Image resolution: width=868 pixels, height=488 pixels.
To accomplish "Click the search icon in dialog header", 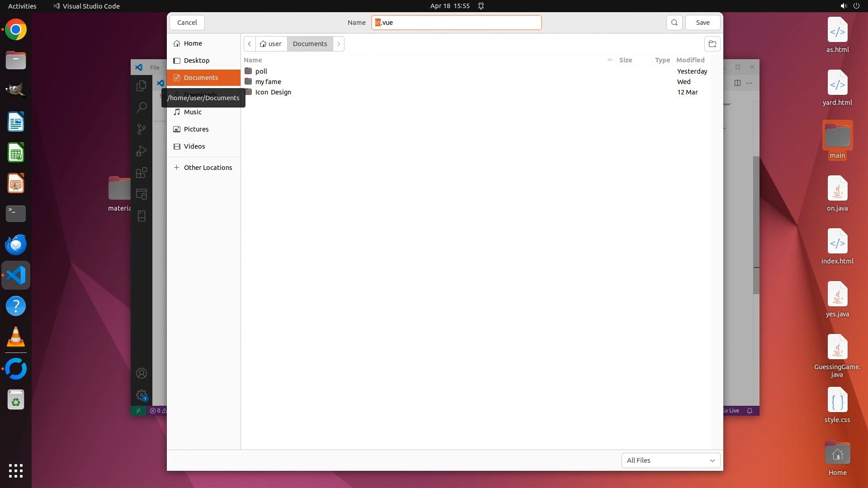I will pyautogui.click(x=674, y=23).
